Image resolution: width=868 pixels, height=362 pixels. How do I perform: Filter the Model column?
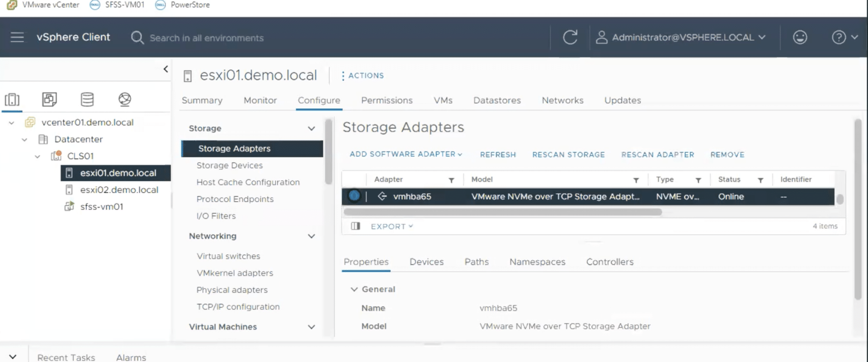pyautogui.click(x=636, y=180)
